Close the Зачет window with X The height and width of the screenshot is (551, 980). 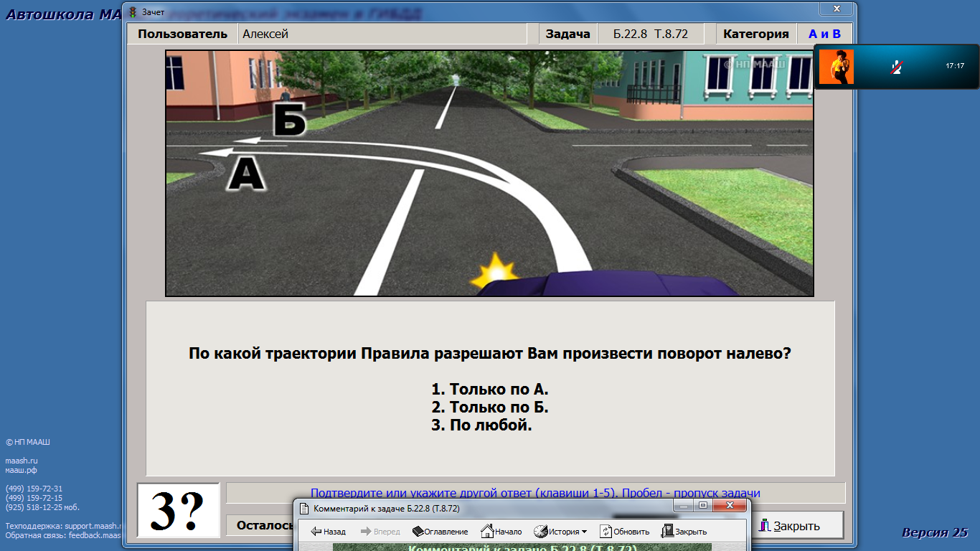pos(837,9)
